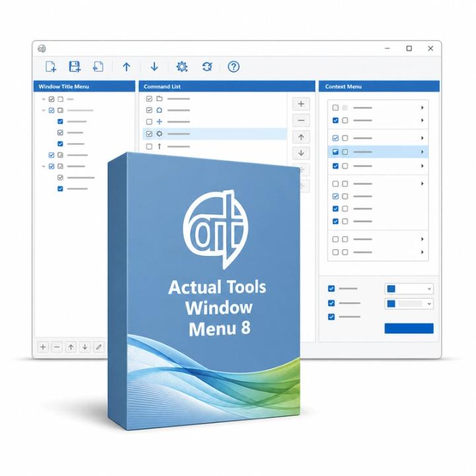Click the refresh sync toolbar icon
Viewport: 476px width, 476px height.
tap(207, 67)
